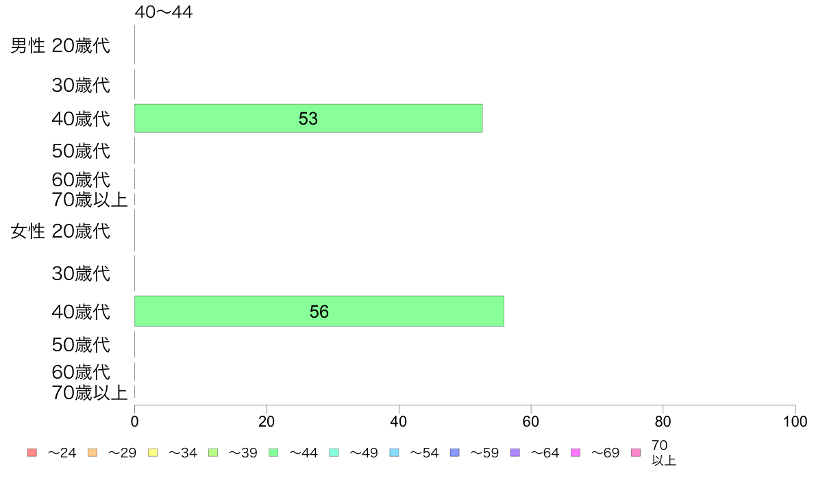Click the 40～44 chart title
Viewport: 814px width, 504px height.
coord(164,12)
